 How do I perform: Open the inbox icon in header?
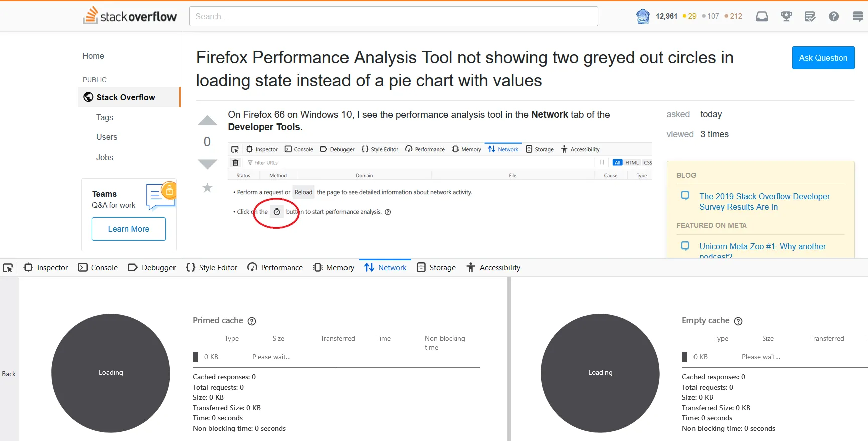(x=762, y=16)
